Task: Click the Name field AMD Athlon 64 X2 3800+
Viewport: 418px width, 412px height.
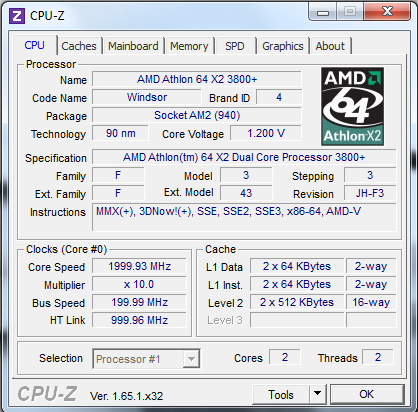Action: (x=197, y=79)
